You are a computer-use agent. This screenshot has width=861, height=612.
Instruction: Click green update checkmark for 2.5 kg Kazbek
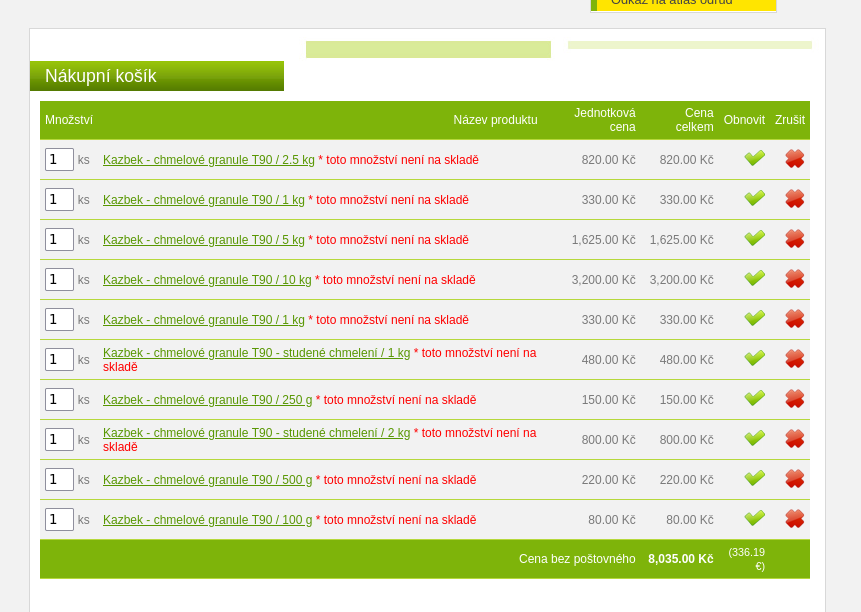754,159
